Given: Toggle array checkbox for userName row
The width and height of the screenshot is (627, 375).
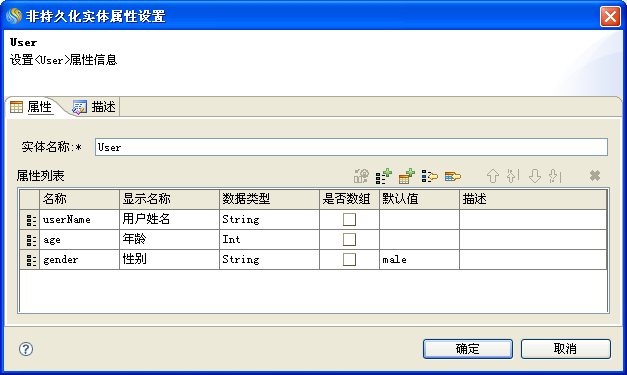Looking at the screenshot, I should tap(349, 219).
